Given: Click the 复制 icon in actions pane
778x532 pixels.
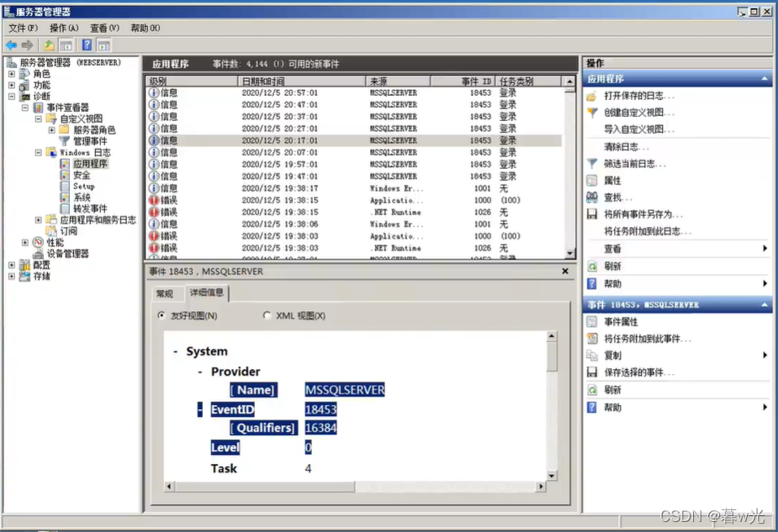Looking at the screenshot, I should (x=592, y=356).
